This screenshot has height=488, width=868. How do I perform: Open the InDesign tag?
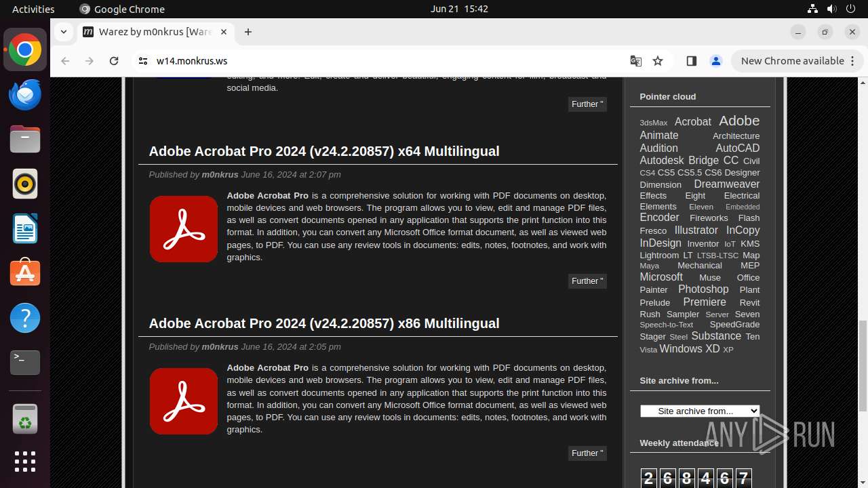click(660, 243)
